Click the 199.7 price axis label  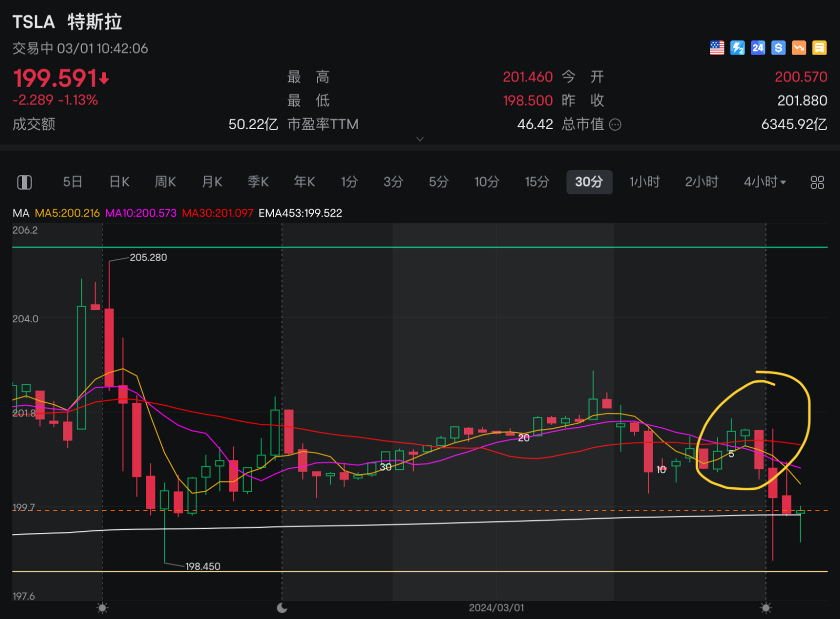tap(24, 508)
